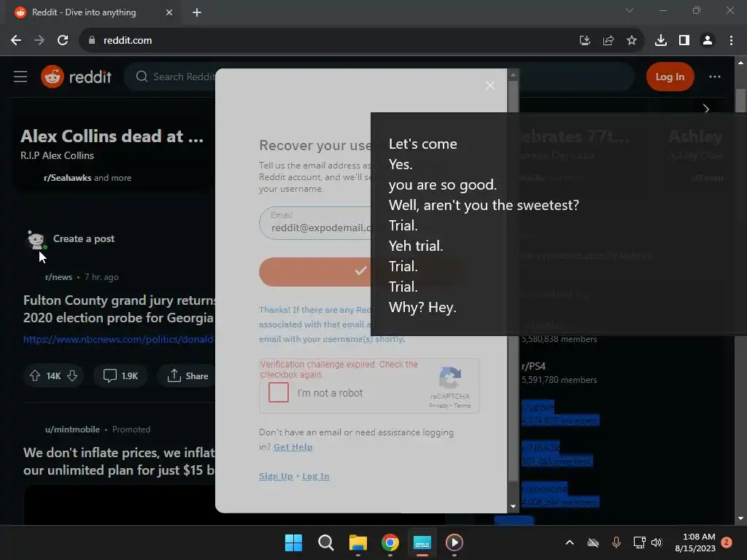The image size is (747, 560).
Task: Open the r/PS4 community
Action: coord(533,366)
